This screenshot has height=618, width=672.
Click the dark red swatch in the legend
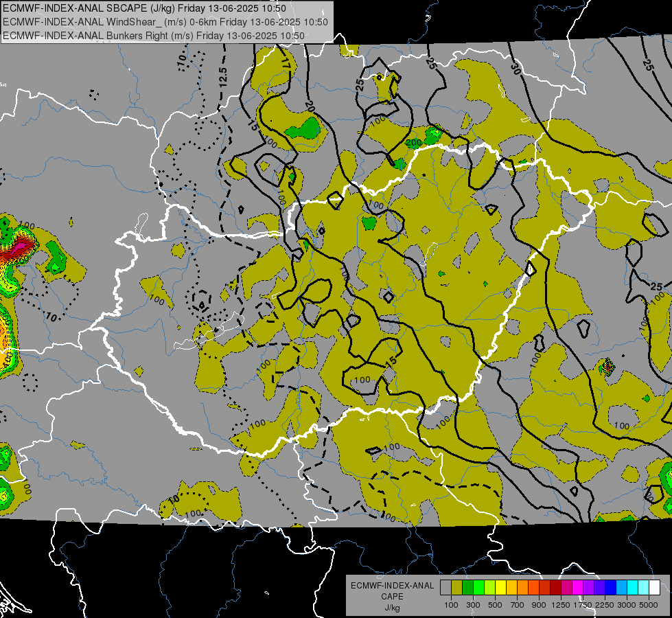[555, 588]
